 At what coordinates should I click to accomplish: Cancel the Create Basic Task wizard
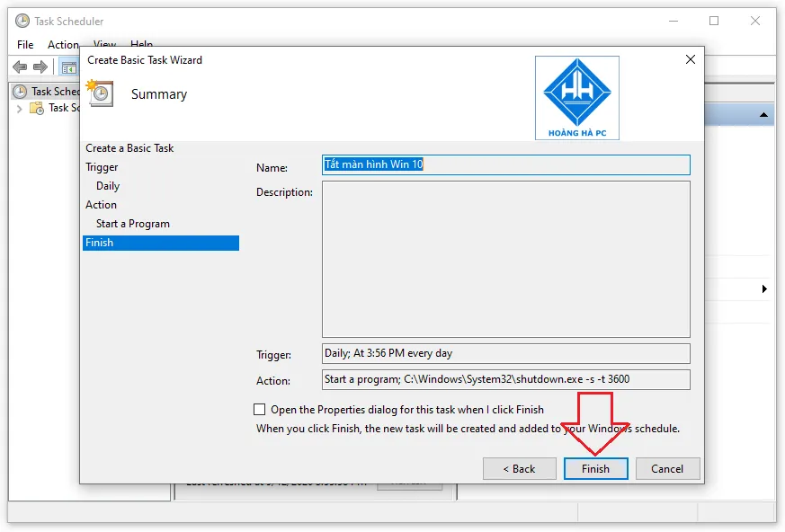point(667,468)
